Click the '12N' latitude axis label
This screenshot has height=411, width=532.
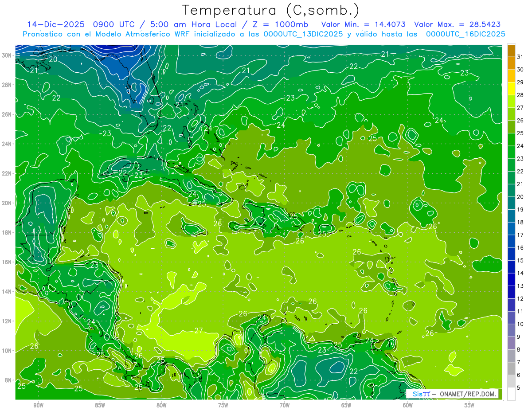click(7, 321)
